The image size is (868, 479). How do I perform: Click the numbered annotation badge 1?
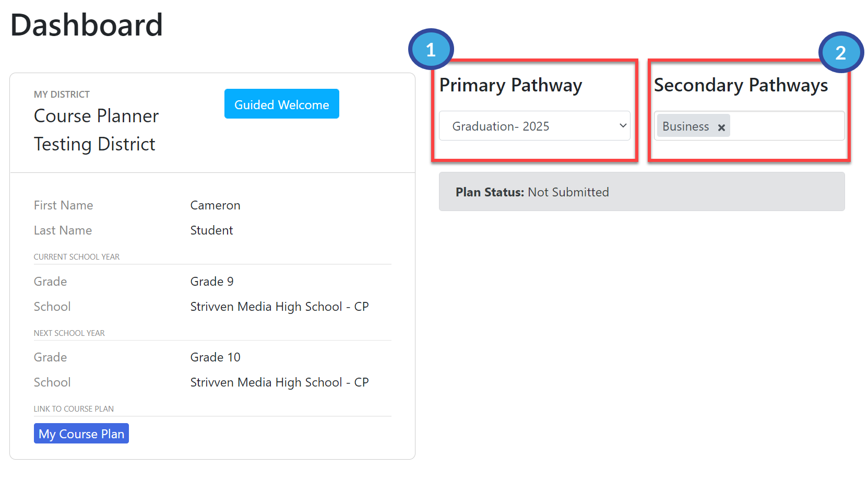point(431,49)
